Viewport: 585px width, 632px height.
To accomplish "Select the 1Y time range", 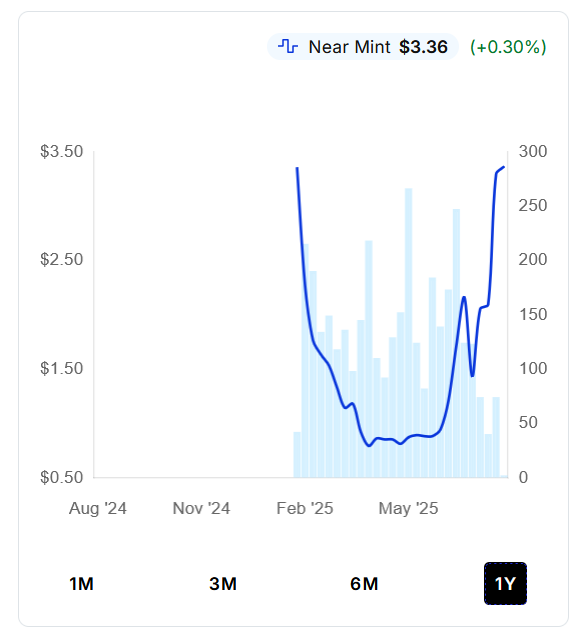I will 505,584.
